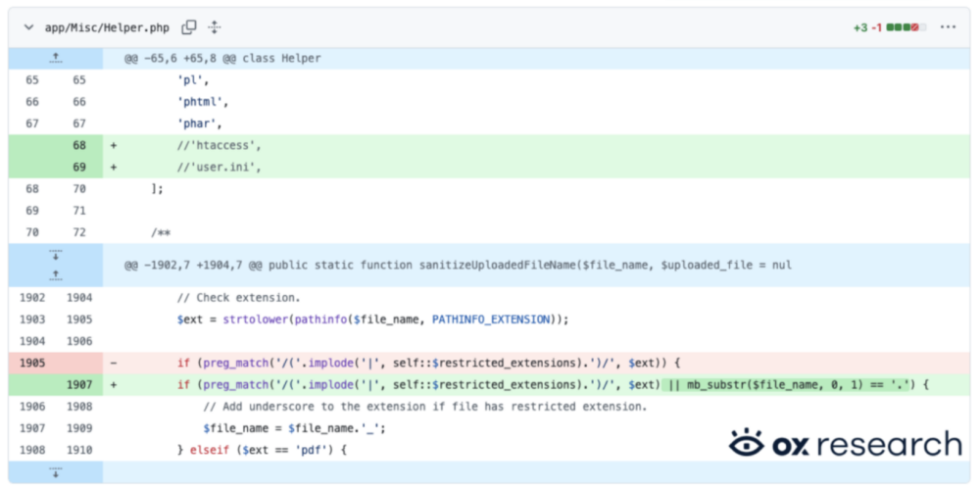Click the plus marker on line 1907
Viewport: 980px width, 491px height.
(x=114, y=384)
